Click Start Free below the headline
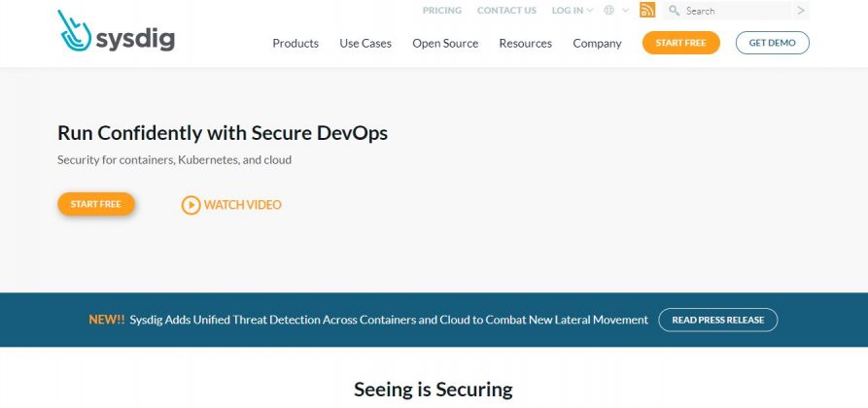Image resolution: width=868 pixels, height=408 pixels. coord(96,204)
